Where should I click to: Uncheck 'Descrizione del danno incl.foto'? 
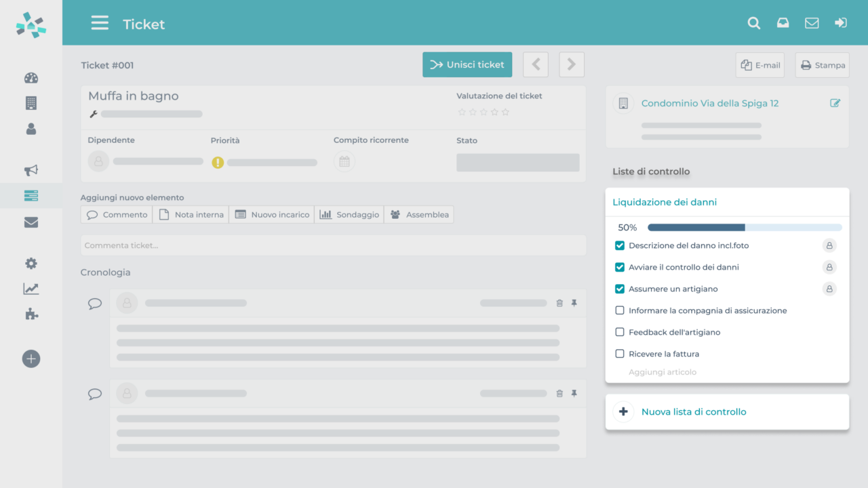[619, 245]
